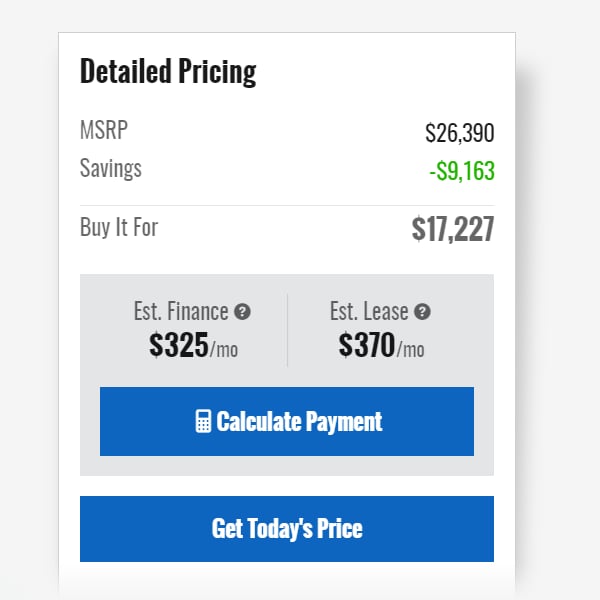Click the Est. Finance help question icon
The height and width of the screenshot is (600, 600).
(x=242, y=311)
